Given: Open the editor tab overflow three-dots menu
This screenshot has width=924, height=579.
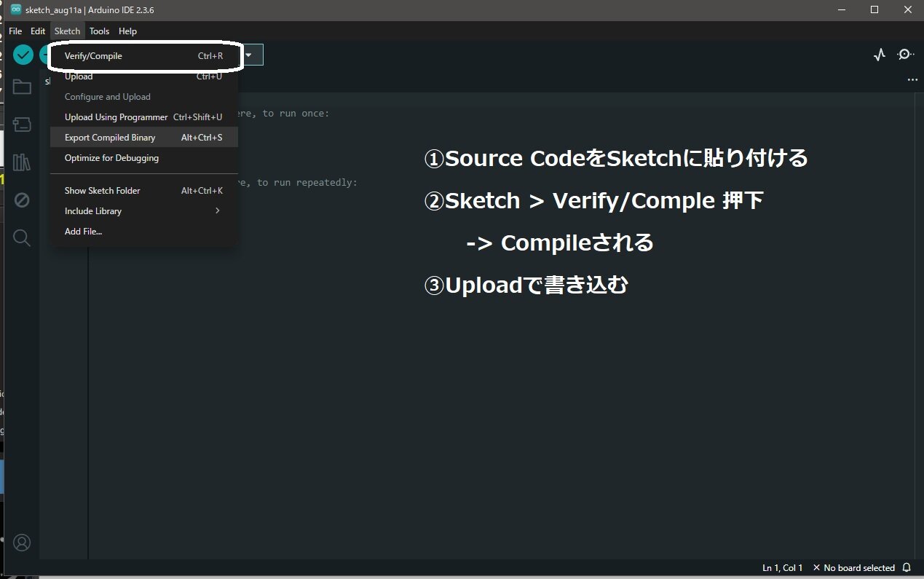Looking at the screenshot, I should tap(912, 80).
